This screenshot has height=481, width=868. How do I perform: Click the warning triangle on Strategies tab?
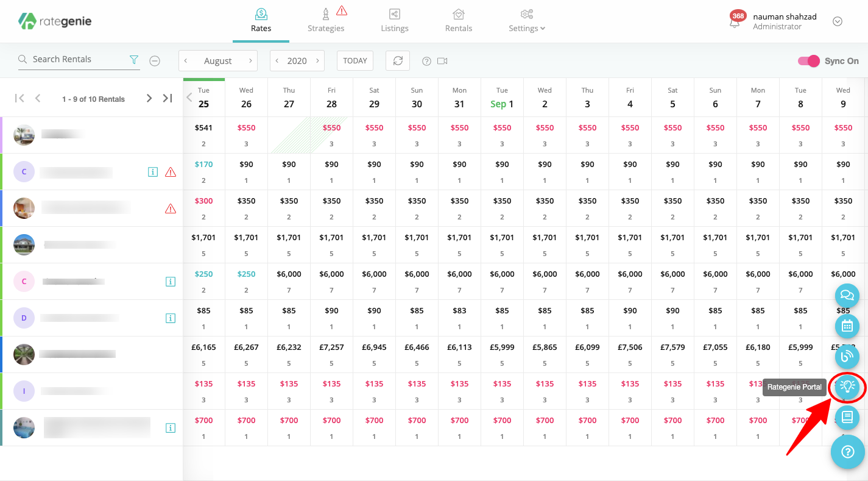[x=342, y=10]
